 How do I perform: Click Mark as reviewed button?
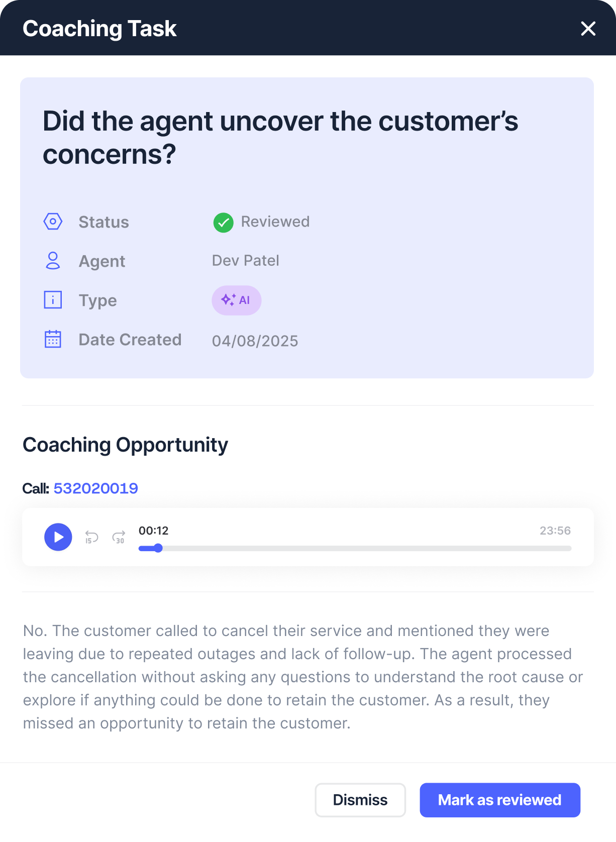tap(499, 800)
